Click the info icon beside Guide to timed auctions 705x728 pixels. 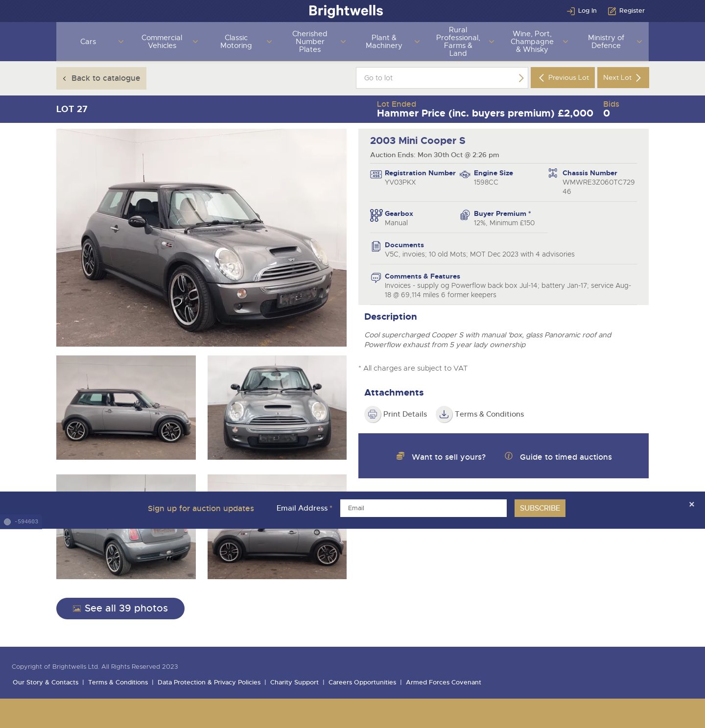509,456
